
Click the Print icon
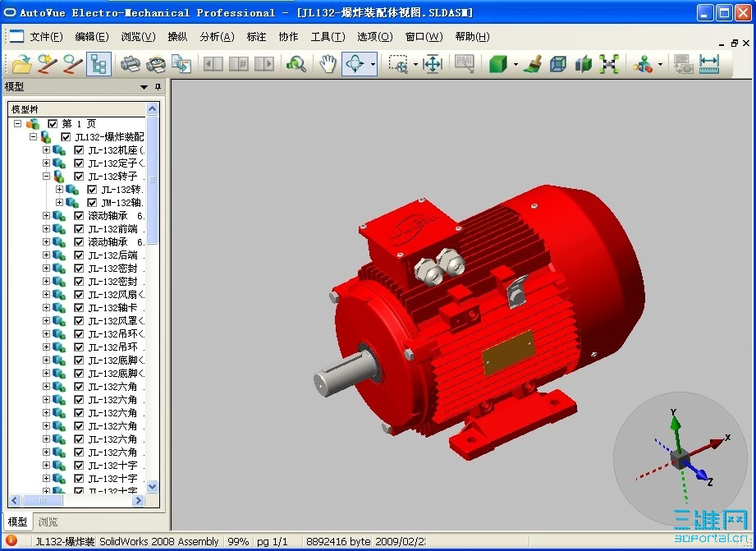[x=130, y=64]
